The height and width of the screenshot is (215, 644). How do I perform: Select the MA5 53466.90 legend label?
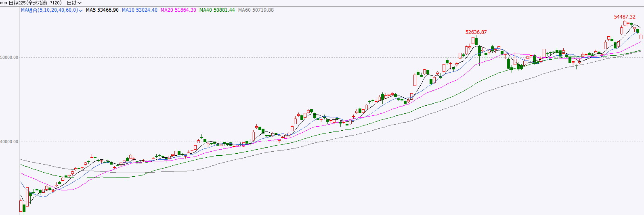point(102,10)
